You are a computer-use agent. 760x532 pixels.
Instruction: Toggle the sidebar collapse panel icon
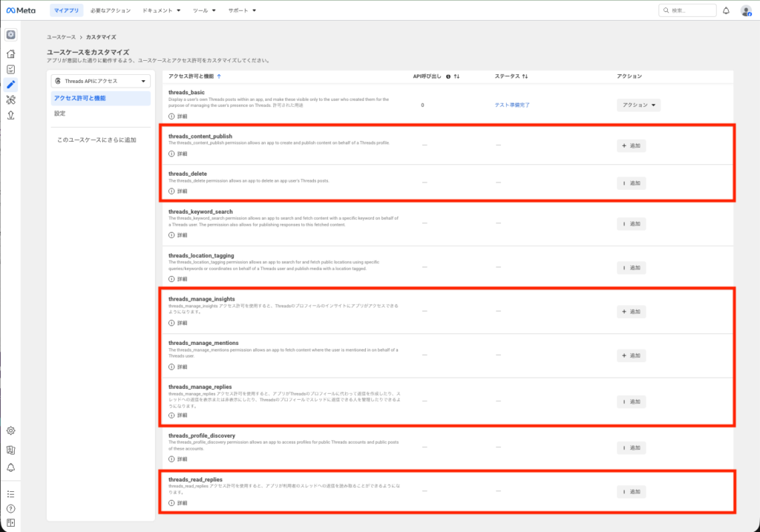point(10,523)
